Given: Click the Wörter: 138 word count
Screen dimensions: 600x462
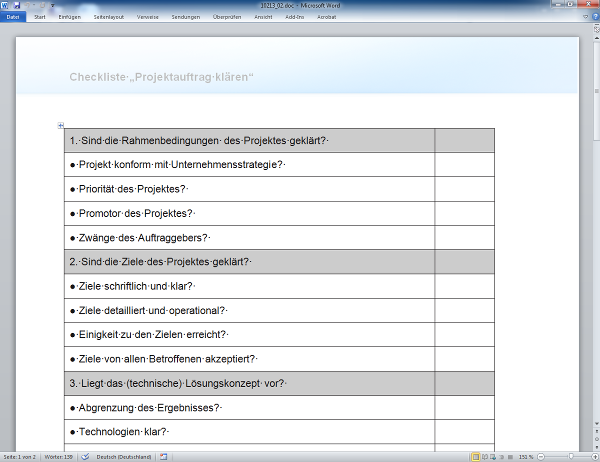Looking at the screenshot, I should (x=59, y=457).
